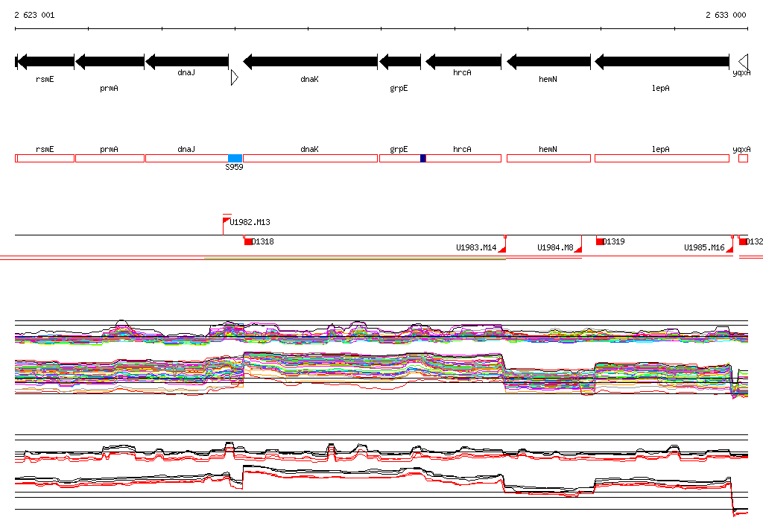This screenshot has height=532, width=763.
Task: Click the S959 text label
Action: pos(234,167)
